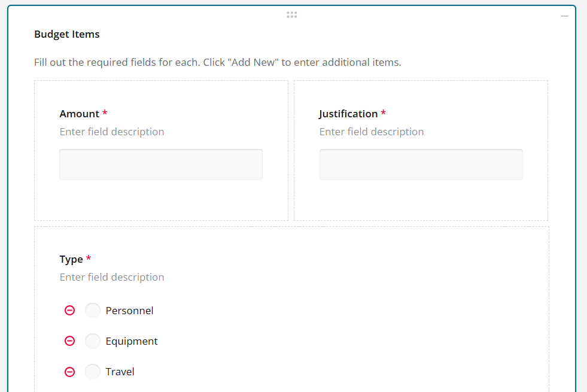Edit the Justification field label

348,113
